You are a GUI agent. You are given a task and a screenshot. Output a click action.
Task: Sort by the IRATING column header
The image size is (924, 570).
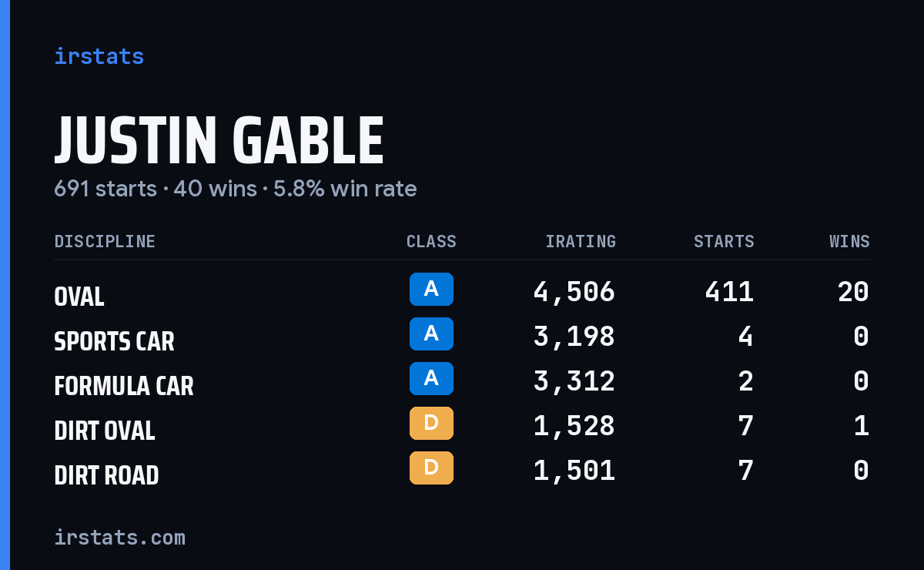pos(581,241)
